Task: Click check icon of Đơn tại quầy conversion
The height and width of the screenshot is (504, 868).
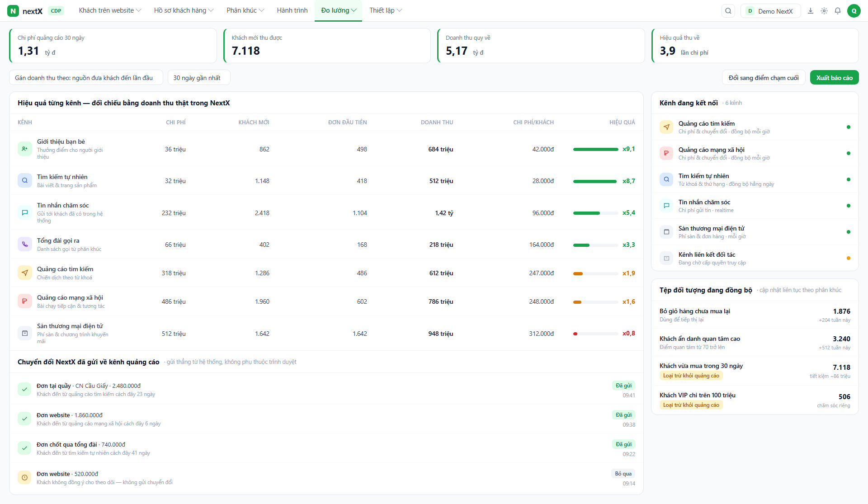Action: click(x=24, y=389)
